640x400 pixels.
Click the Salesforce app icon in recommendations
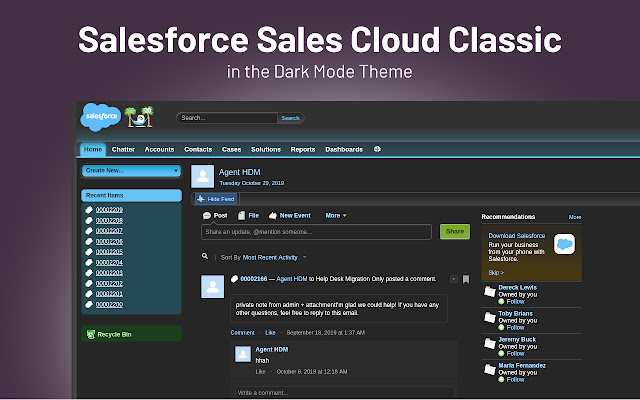[564, 245]
